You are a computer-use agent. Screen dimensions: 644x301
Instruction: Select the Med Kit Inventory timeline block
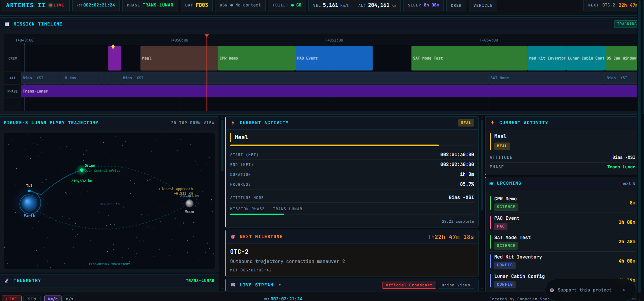tap(547, 58)
